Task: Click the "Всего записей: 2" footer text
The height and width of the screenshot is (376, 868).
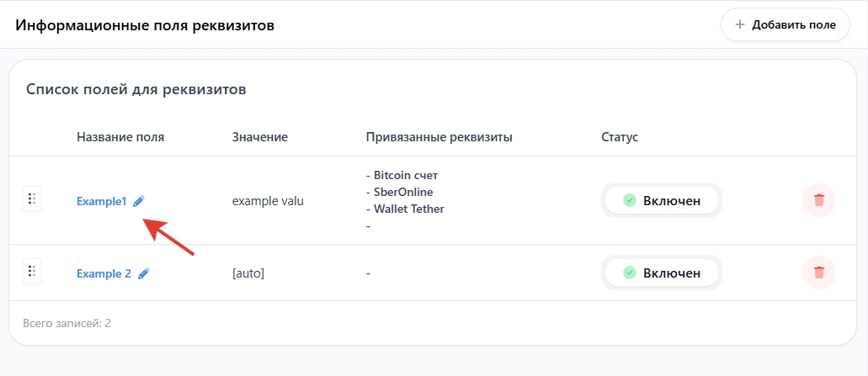Action: [x=69, y=322]
